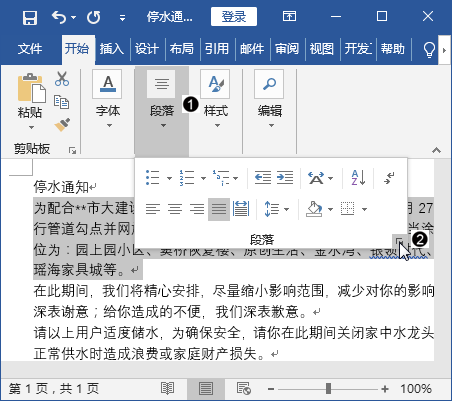This screenshot has width=452, height=401.
Task: Click Decrease Indent icon
Action: click(263, 178)
